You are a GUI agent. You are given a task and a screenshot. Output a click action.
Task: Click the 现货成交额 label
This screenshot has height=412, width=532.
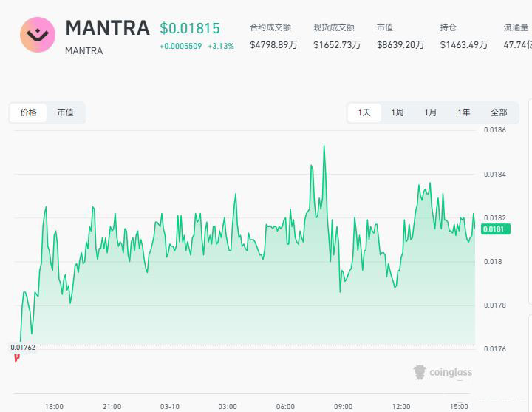[x=334, y=27]
